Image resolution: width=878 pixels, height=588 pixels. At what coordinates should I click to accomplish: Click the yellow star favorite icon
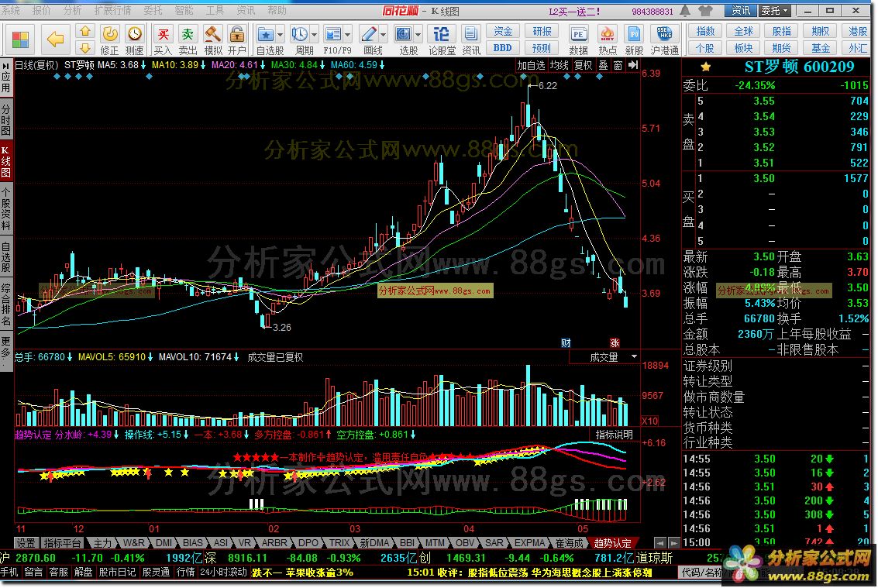click(x=705, y=67)
